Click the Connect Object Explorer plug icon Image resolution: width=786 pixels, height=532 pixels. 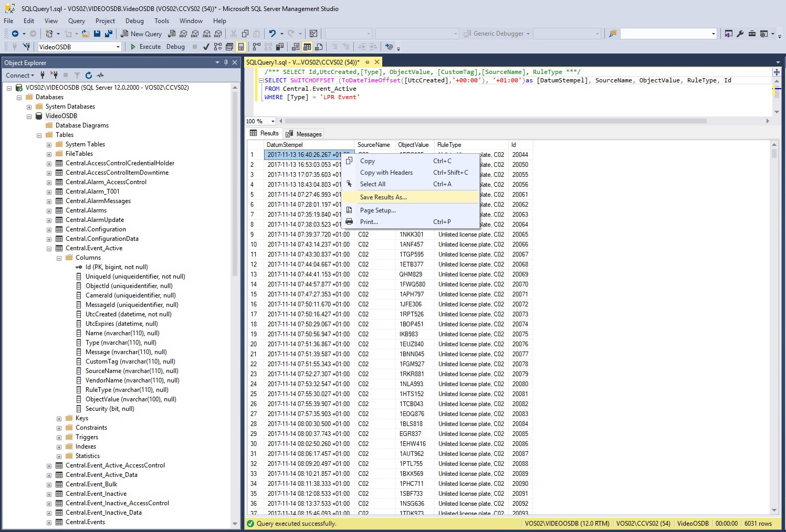tap(43, 75)
